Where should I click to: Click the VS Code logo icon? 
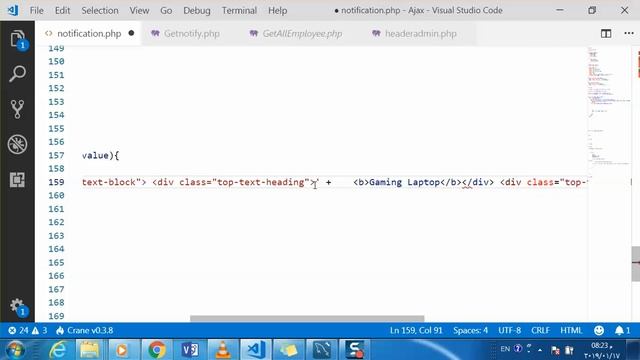coord(13,10)
